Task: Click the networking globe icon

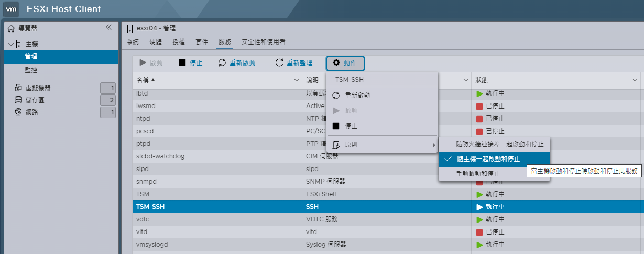Action: [x=18, y=112]
